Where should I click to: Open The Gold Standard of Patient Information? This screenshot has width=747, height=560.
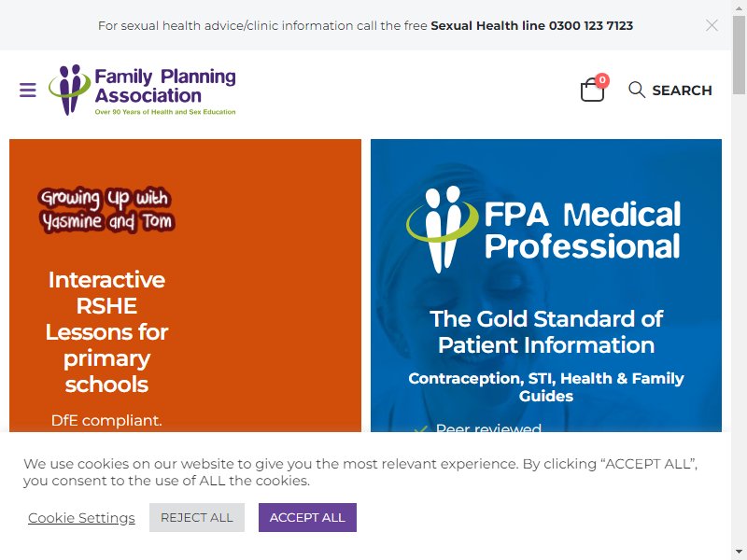546,332
